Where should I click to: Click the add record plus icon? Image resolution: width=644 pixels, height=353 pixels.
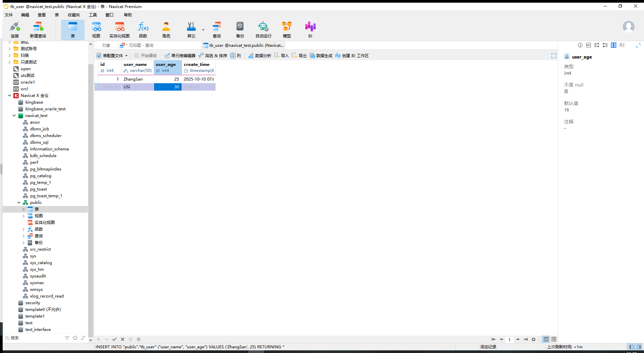pyautogui.click(x=99, y=339)
